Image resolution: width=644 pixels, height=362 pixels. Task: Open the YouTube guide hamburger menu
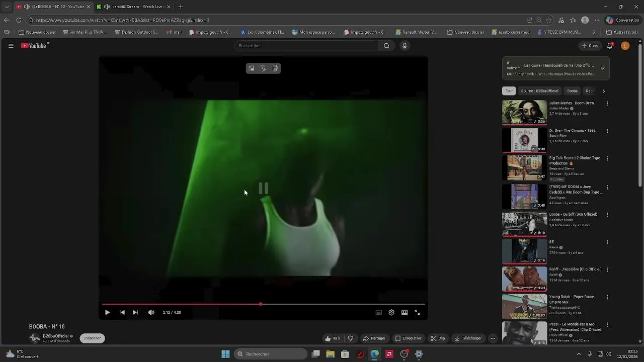coord(11,46)
